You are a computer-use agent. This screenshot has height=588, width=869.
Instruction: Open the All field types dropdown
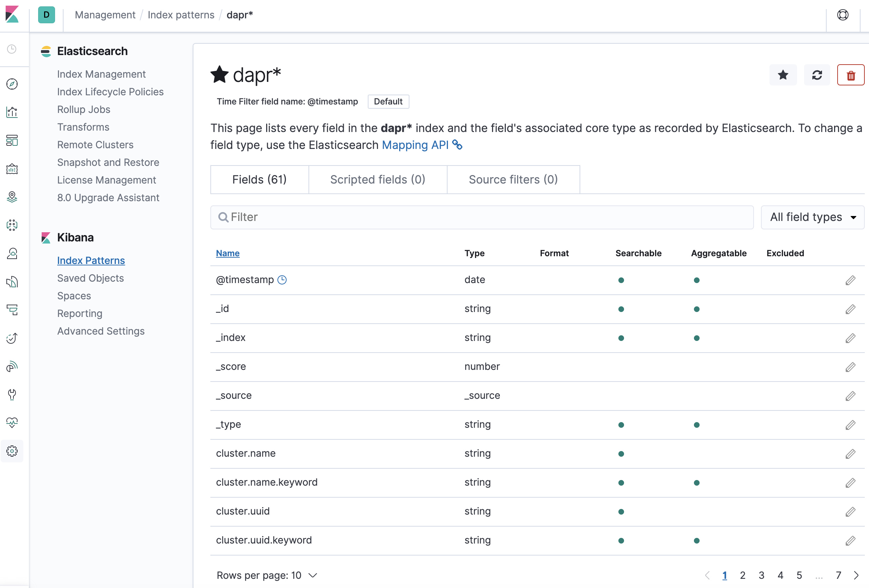[x=812, y=217]
